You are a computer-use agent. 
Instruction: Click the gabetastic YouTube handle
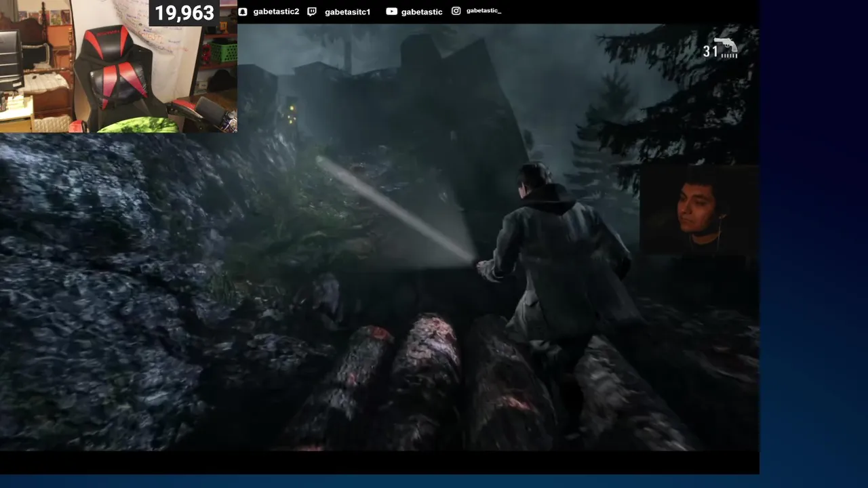pyautogui.click(x=422, y=12)
